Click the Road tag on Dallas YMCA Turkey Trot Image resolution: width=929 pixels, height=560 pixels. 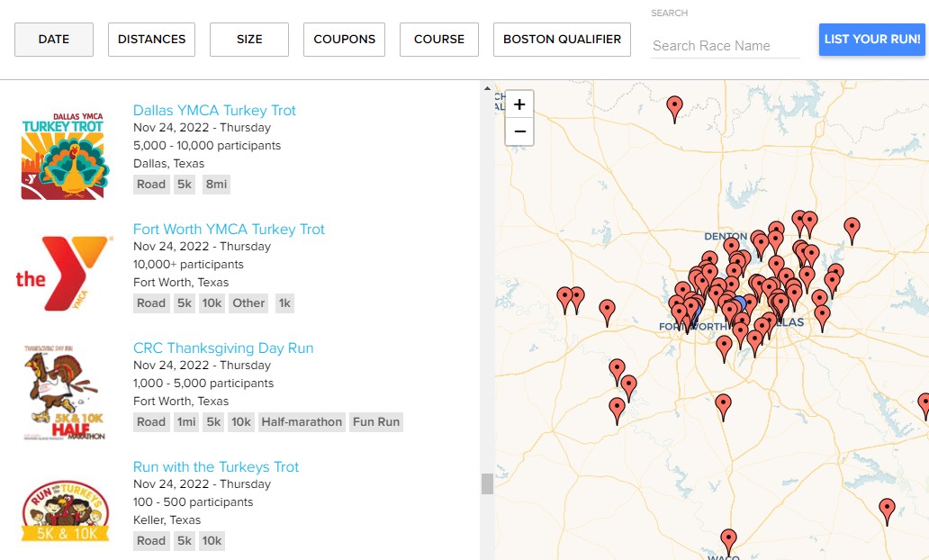(x=151, y=185)
